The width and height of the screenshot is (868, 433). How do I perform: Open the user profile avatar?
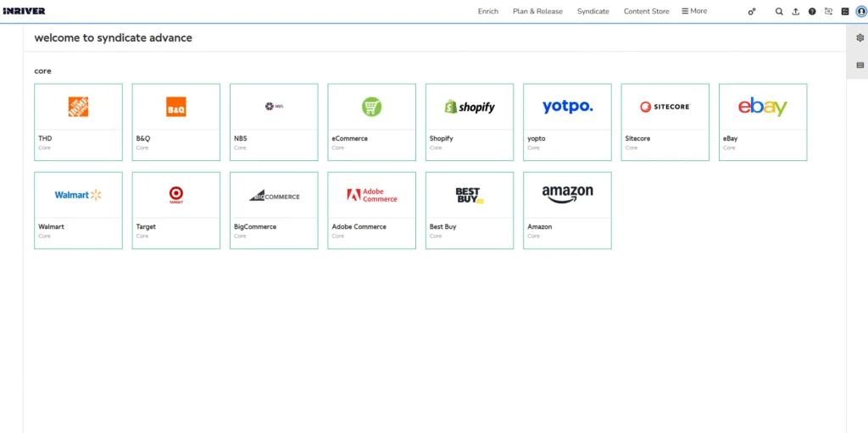[x=861, y=12]
